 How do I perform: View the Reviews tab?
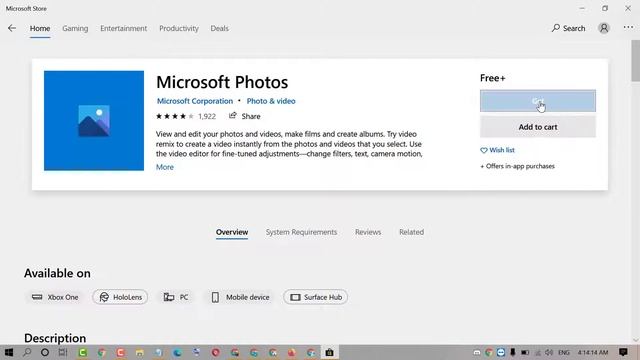[368, 232]
